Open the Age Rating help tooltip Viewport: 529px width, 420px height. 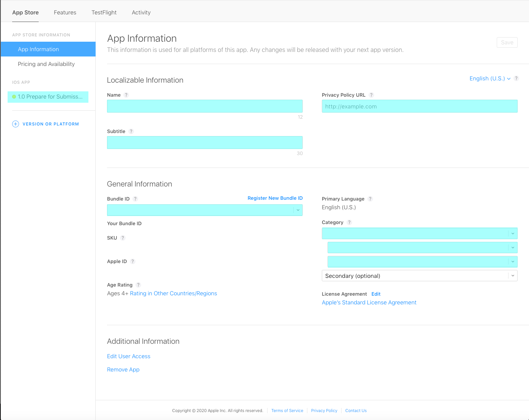pyautogui.click(x=138, y=285)
